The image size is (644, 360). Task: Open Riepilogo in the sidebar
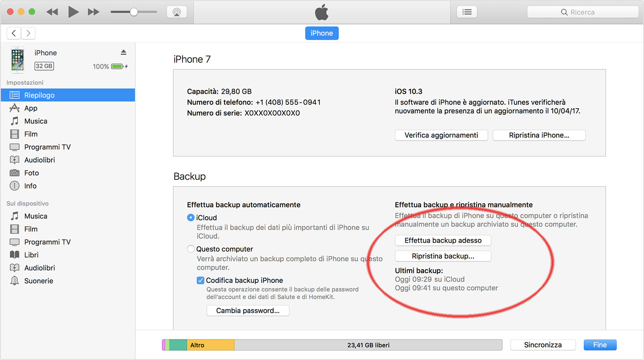pos(39,95)
